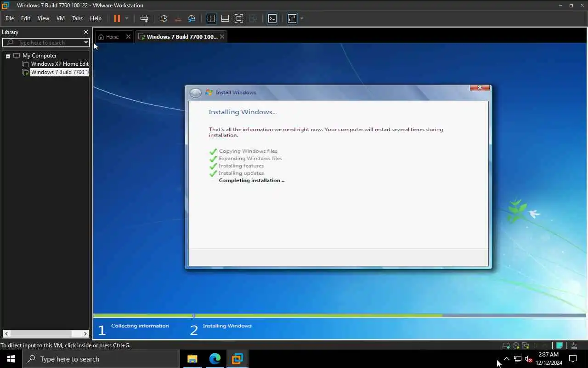Enter full screen mode icon
Viewport: 588px width, 368px height.
pos(239,18)
